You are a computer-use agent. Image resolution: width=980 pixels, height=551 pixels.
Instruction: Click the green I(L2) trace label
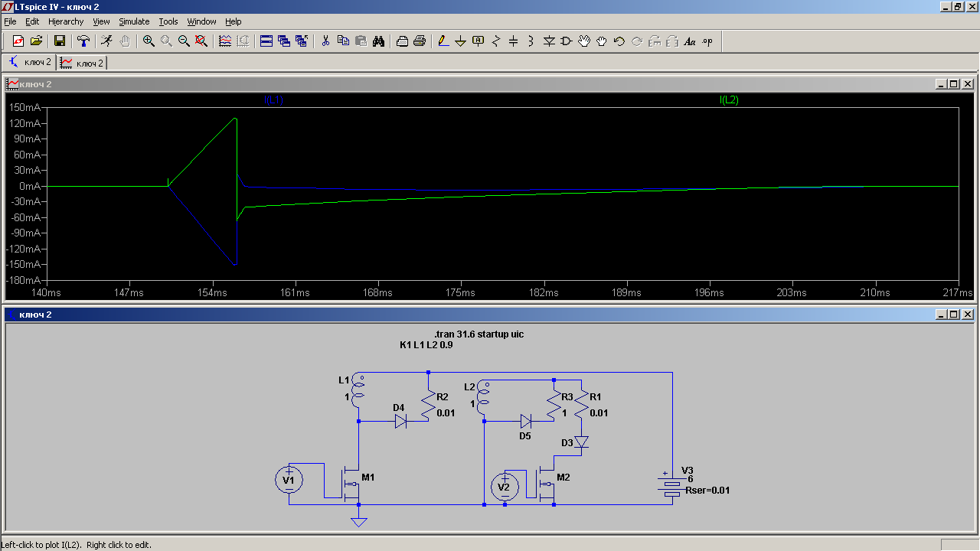728,100
